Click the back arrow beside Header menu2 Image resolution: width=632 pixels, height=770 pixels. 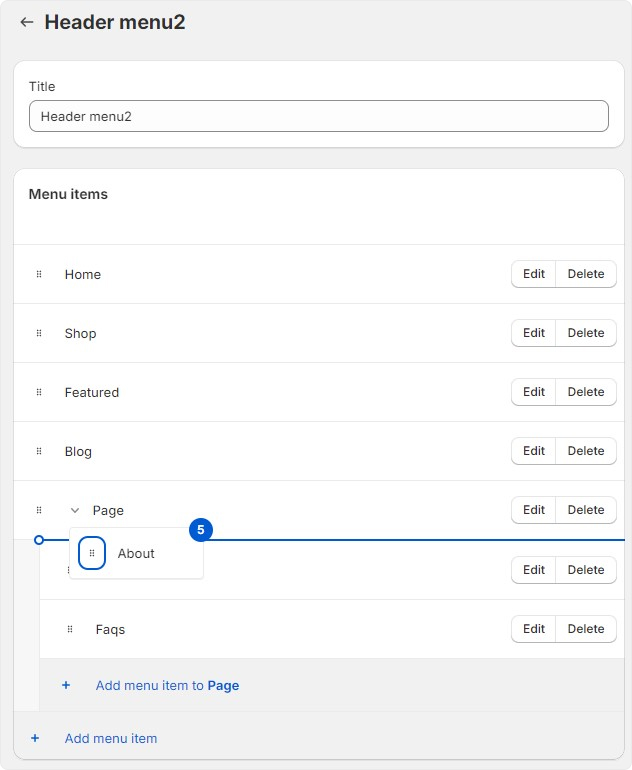(27, 22)
